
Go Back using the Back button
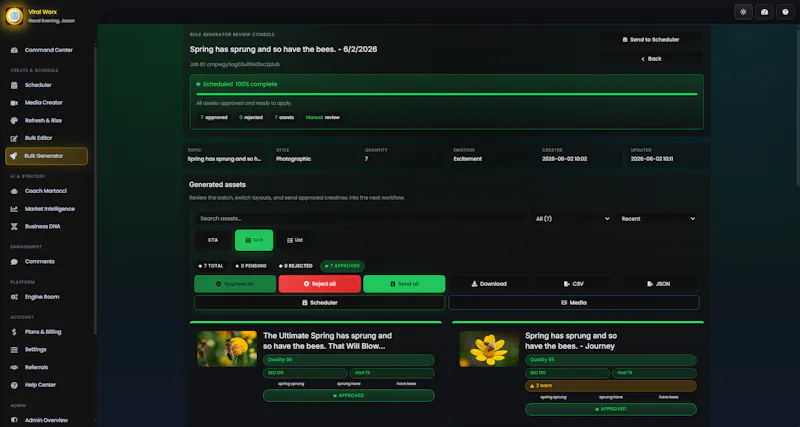(651, 59)
